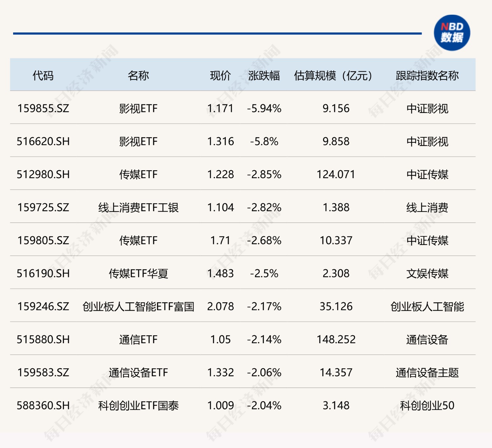Click the price 1.71
This screenshot has height=448, width=492.
221,241
